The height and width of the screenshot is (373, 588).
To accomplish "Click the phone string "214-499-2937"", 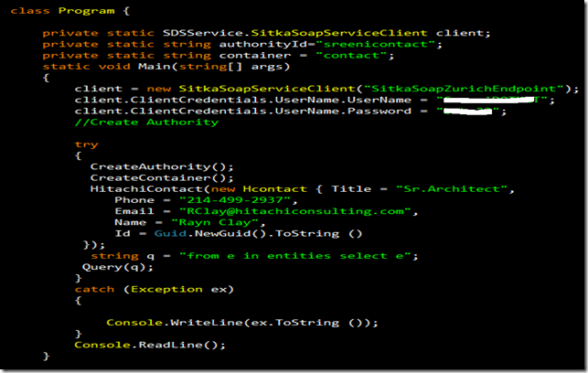I will tap(236, 200).
